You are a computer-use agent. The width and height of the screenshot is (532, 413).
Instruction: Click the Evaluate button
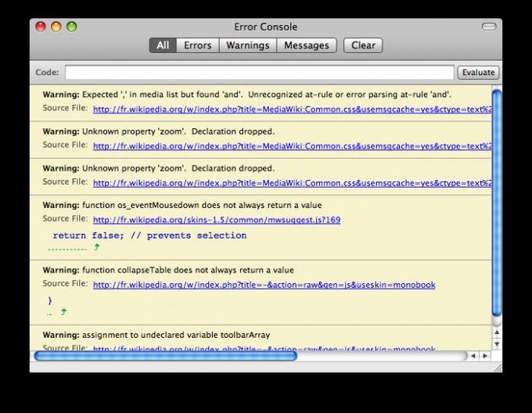coord(478,72)
